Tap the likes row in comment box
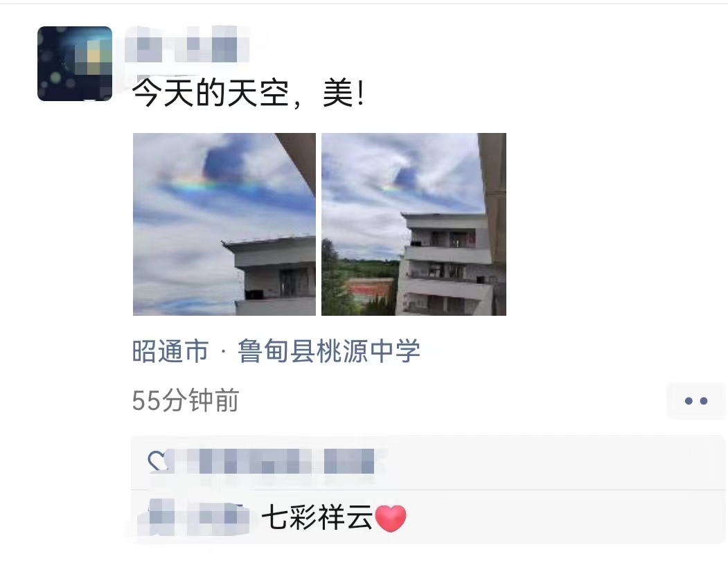The image size is (728, 563). coord(427,463)
